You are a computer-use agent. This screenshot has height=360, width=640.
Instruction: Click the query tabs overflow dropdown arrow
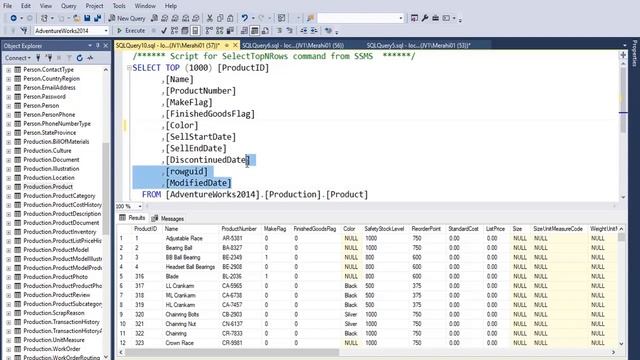coord(624,46)
